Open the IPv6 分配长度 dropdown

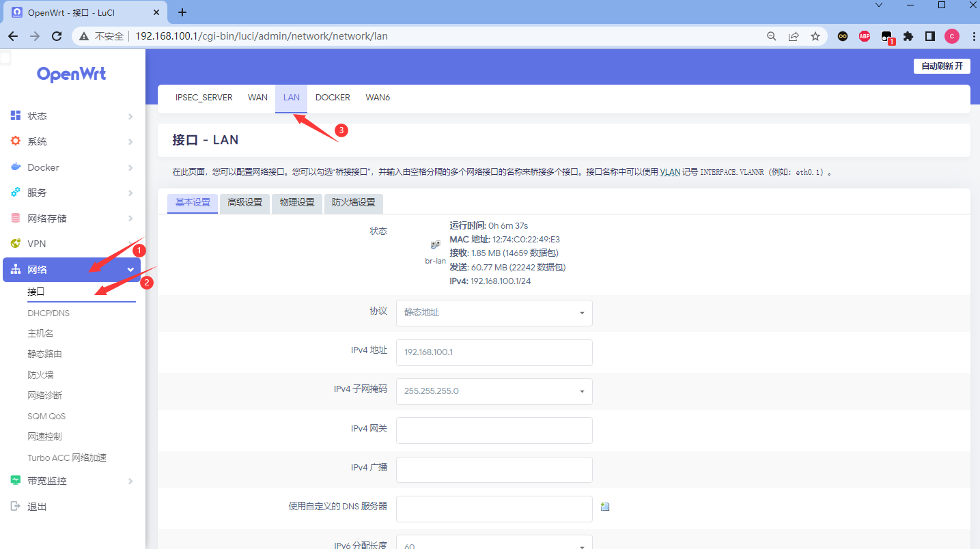tap(494, 543)
